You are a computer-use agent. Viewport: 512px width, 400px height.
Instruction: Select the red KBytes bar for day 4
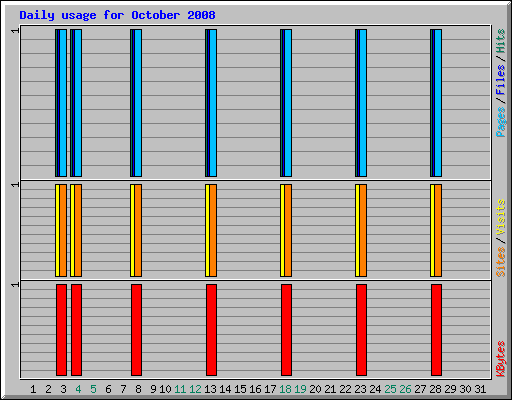click(77, 330)
